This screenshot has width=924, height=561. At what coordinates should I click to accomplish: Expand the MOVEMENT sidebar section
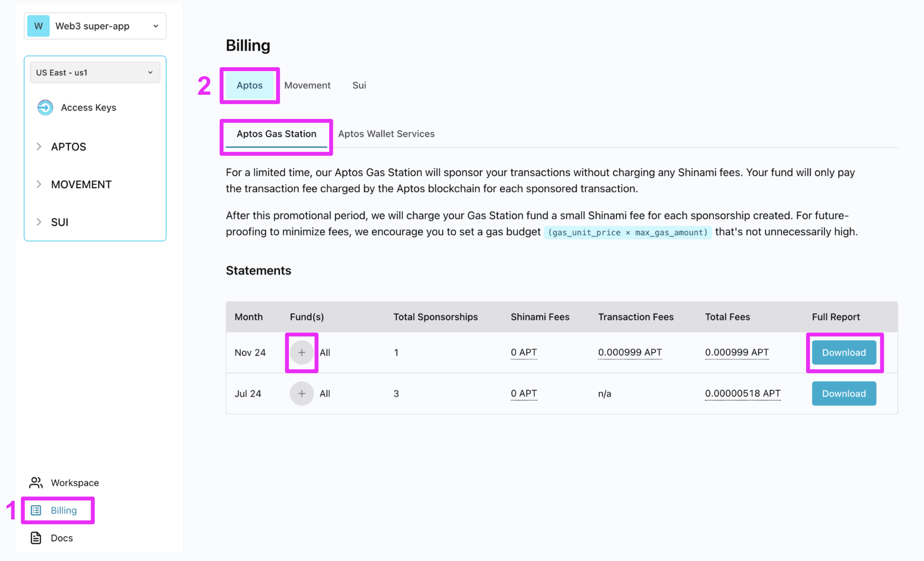(74, 185)
